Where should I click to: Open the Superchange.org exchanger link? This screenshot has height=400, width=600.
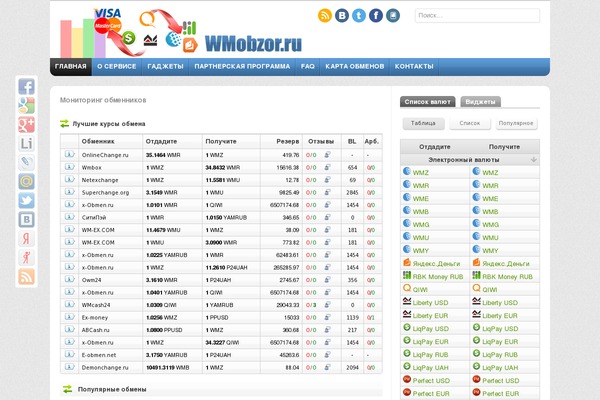coord(105,193)
